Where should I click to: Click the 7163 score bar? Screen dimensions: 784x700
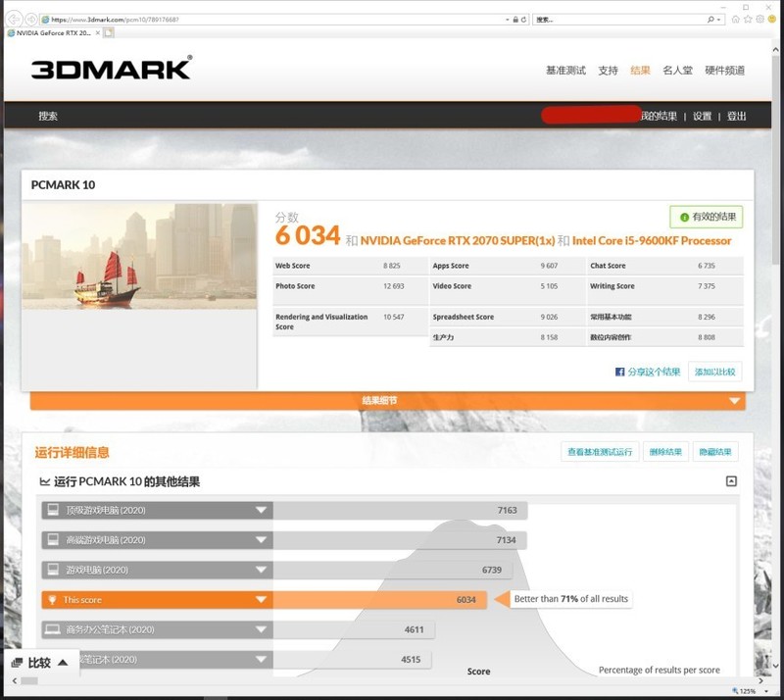[400, 510]
